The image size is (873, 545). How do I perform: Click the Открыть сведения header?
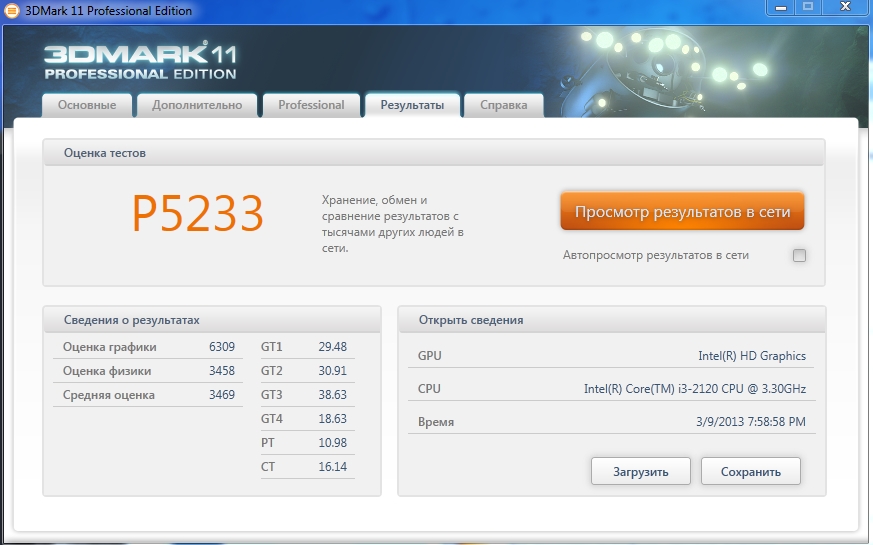(612, 320)
